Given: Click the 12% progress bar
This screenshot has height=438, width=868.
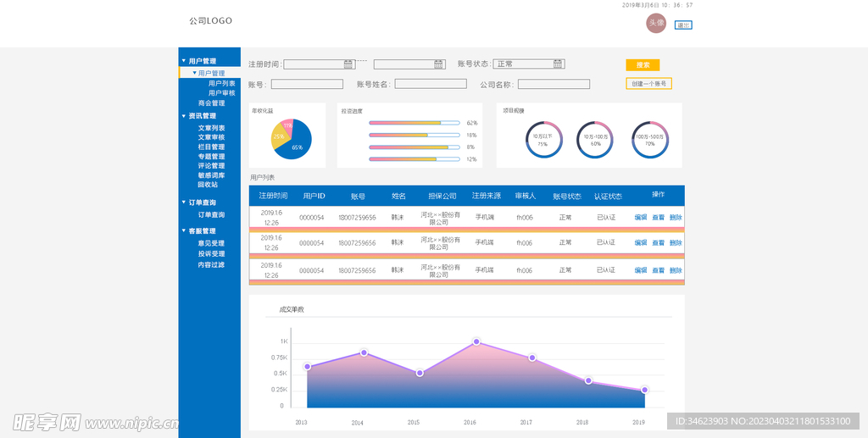Looking at the screenshot, I should tap(415, 159).
